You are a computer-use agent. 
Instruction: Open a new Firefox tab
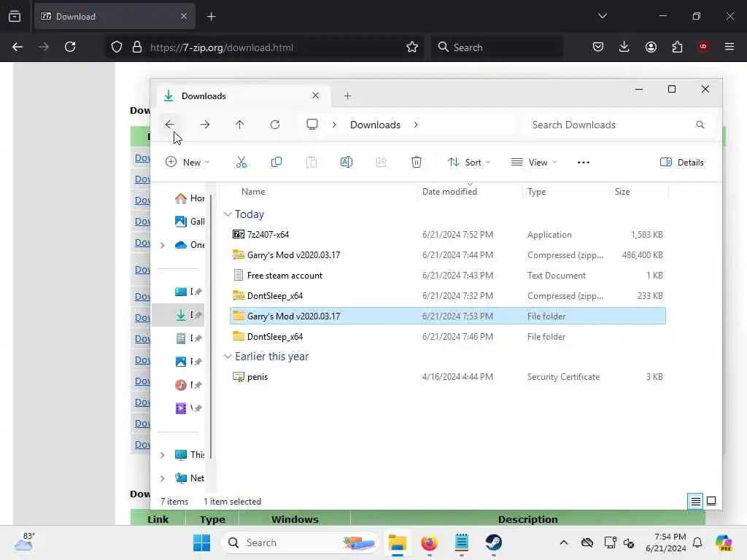click(x=212, y=17)
